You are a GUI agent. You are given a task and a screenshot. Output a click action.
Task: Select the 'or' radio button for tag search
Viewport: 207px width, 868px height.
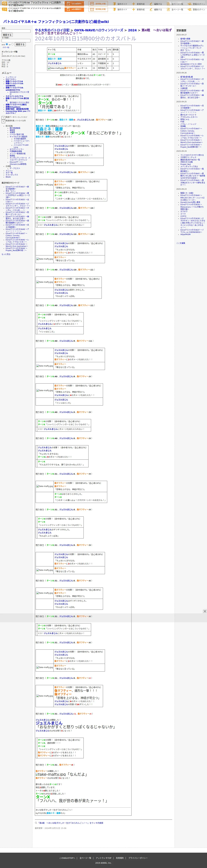coord(12,44)
